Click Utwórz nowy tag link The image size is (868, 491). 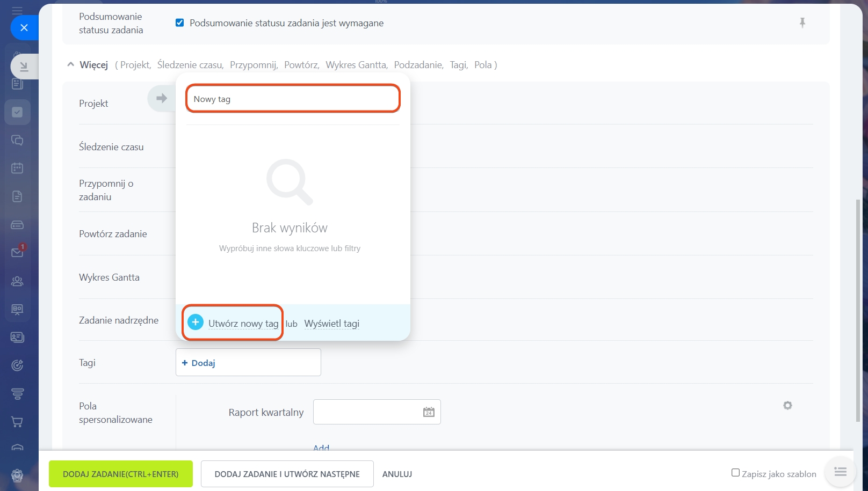point(243,323)
